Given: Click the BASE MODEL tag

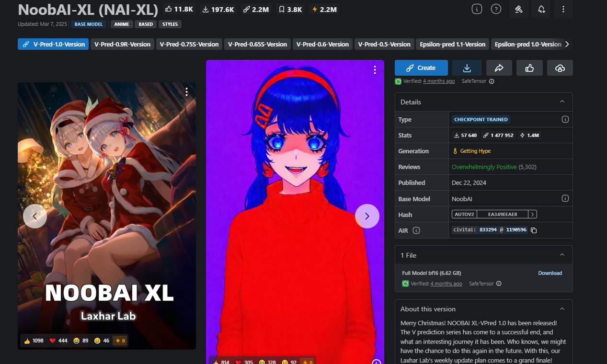Looking at the screenshot, I should point(89,24).
